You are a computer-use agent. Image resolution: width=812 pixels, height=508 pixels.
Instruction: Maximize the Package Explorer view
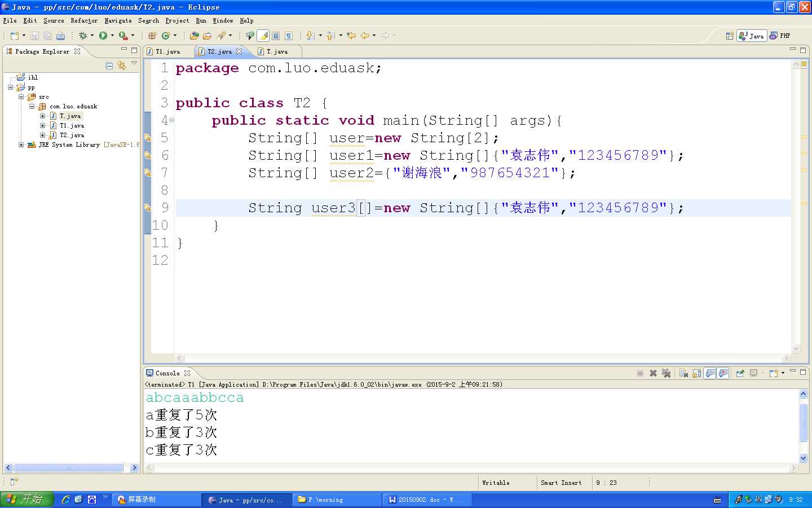pos(134,50)
